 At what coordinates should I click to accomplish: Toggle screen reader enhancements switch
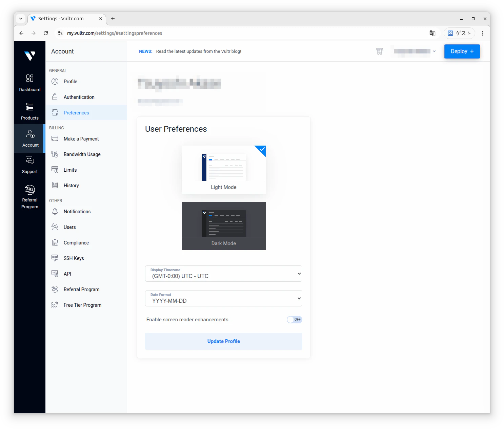point(294,320)
